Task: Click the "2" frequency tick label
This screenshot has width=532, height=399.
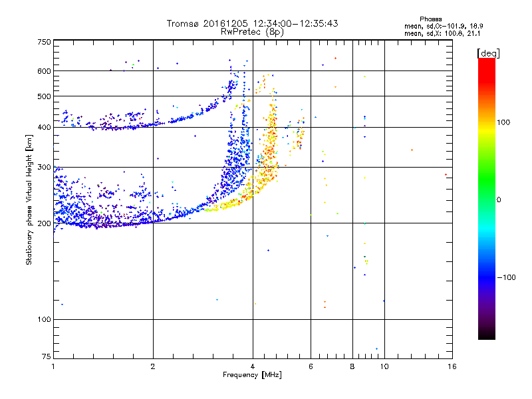Action: click(x=153, y=366)
